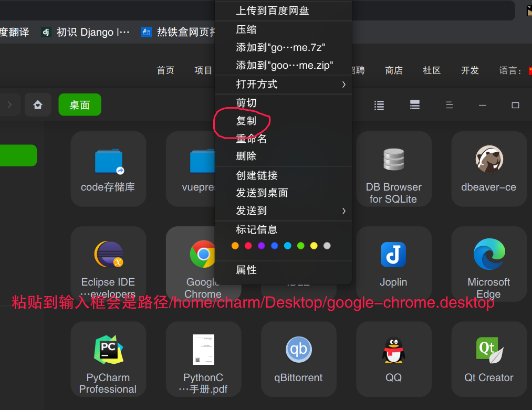Choose 复制 in context menu
This screenshot has height=410, width=532.
point(283,121)
